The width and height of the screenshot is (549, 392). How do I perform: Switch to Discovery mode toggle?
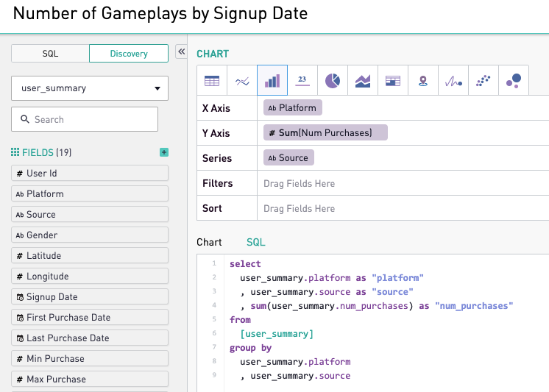click(x=129, y=54)
